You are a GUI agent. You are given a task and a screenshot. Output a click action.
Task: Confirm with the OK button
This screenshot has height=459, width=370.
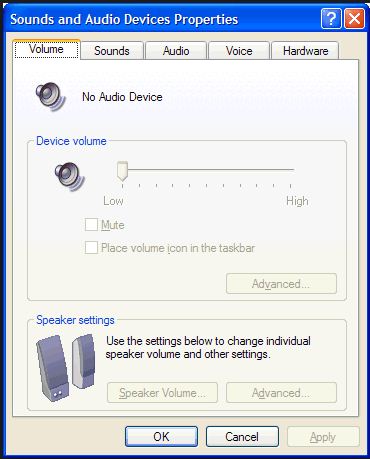161,436
